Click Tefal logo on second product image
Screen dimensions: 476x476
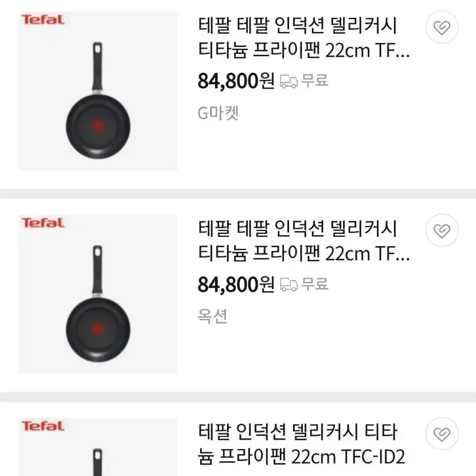tap(42, 223)
